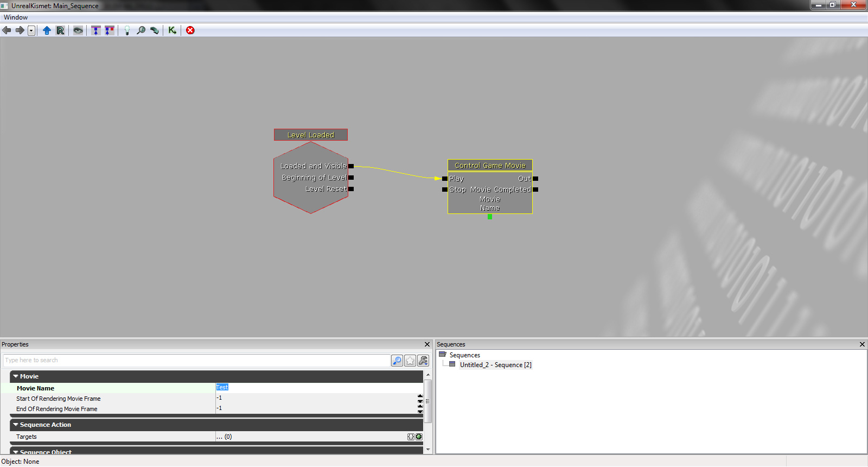
Task: Open the Window menu
Action: [x=15, y=17]
